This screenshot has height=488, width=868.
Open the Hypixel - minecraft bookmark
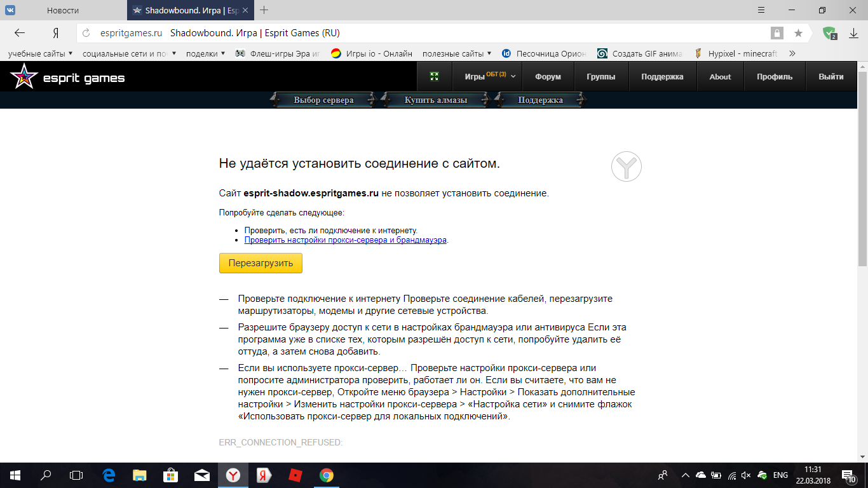[736, 54]
